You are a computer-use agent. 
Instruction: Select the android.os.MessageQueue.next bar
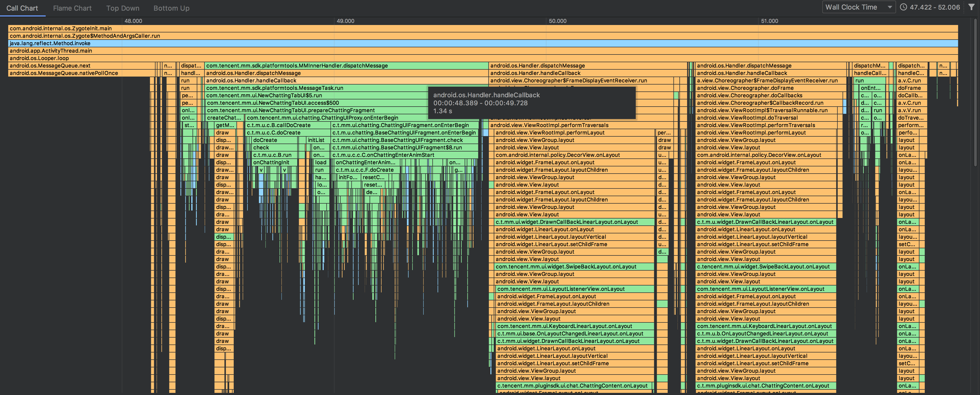[82, 65]
